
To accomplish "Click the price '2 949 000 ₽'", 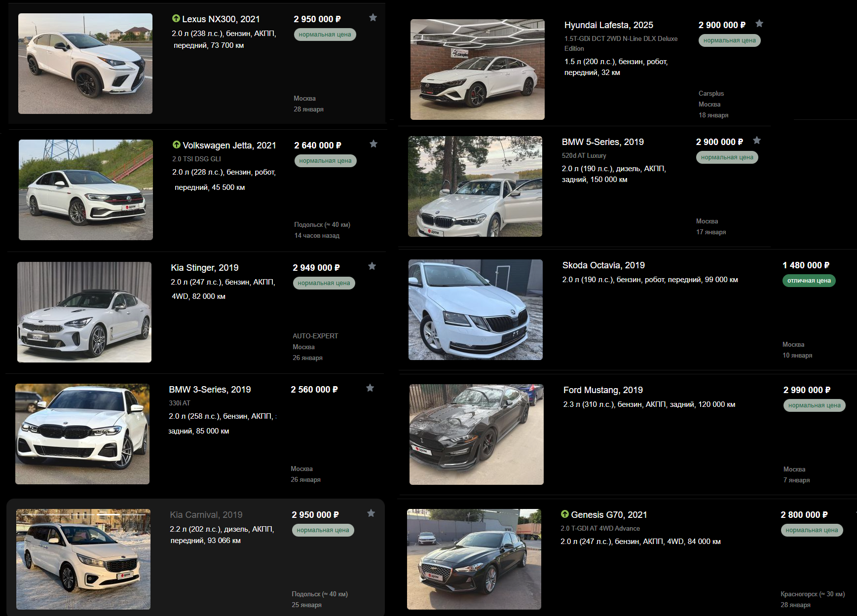I will 316,268.
